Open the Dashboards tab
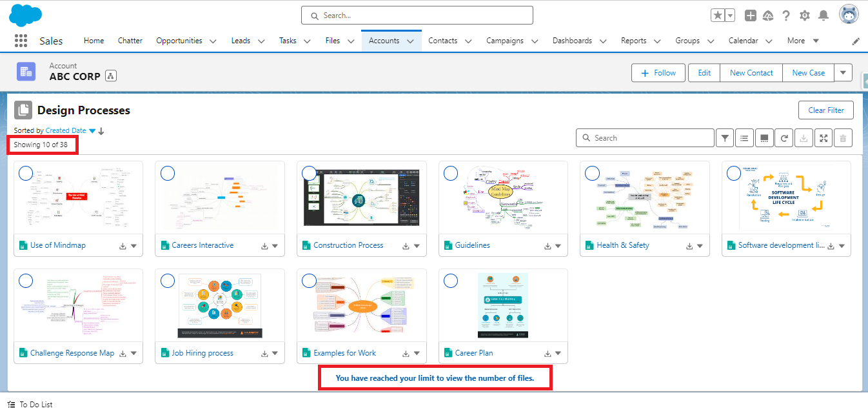 coord(572,41)
